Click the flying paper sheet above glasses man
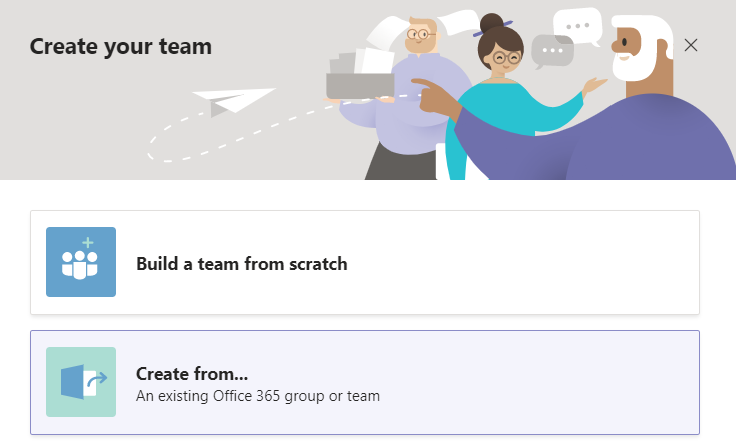 [x=387, y=32]
